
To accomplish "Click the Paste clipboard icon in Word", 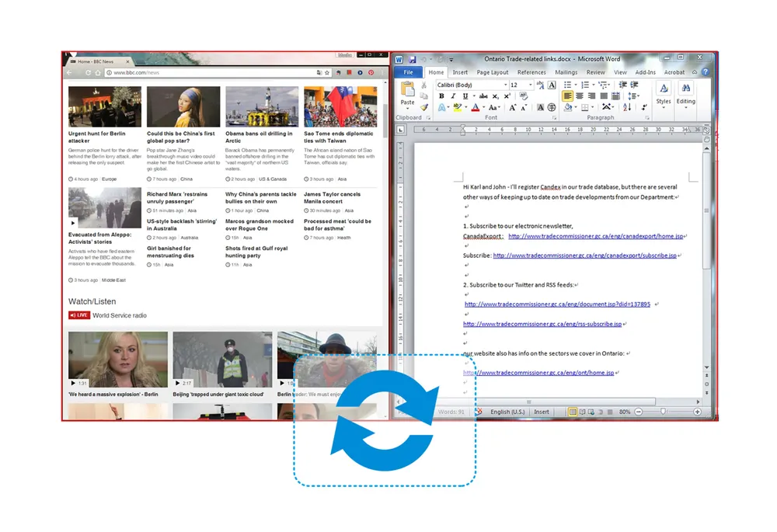I will [408, 90].
